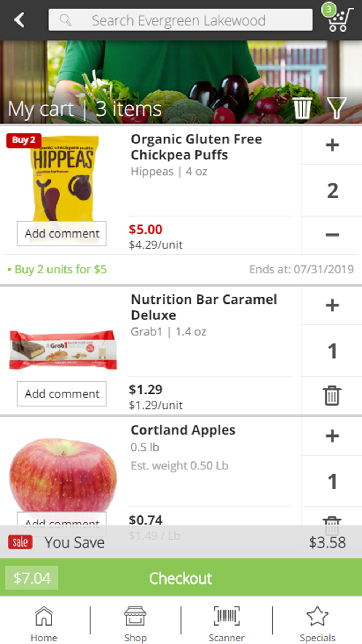Add one more Cortland Apples with plus
362x644 pixels.
(x=332, y=436)
